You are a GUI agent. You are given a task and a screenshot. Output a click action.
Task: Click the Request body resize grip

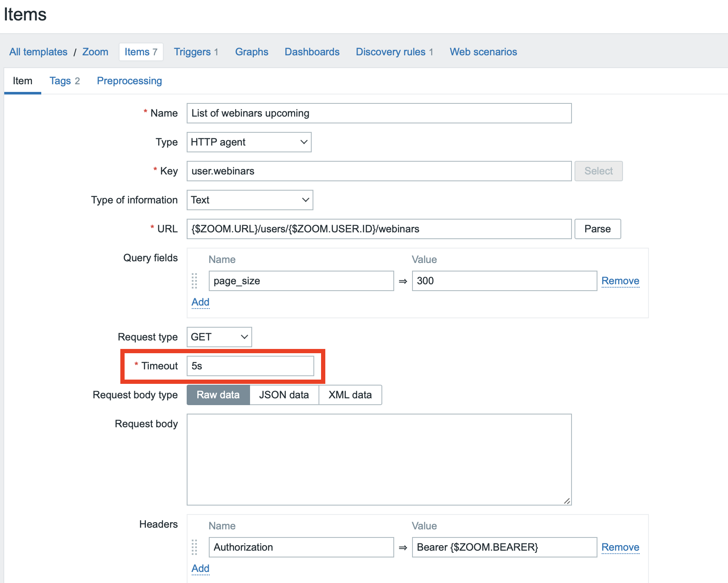point(567,501)
